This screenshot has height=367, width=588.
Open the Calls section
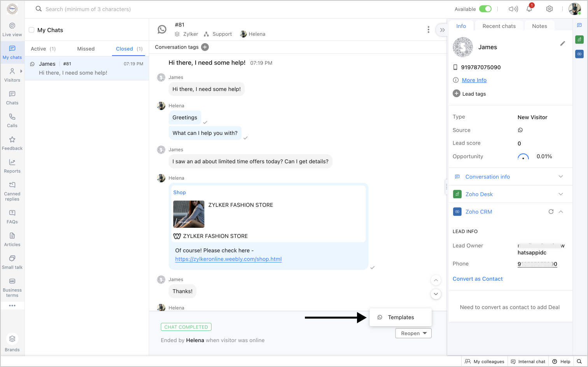click(x=12, y=121)
